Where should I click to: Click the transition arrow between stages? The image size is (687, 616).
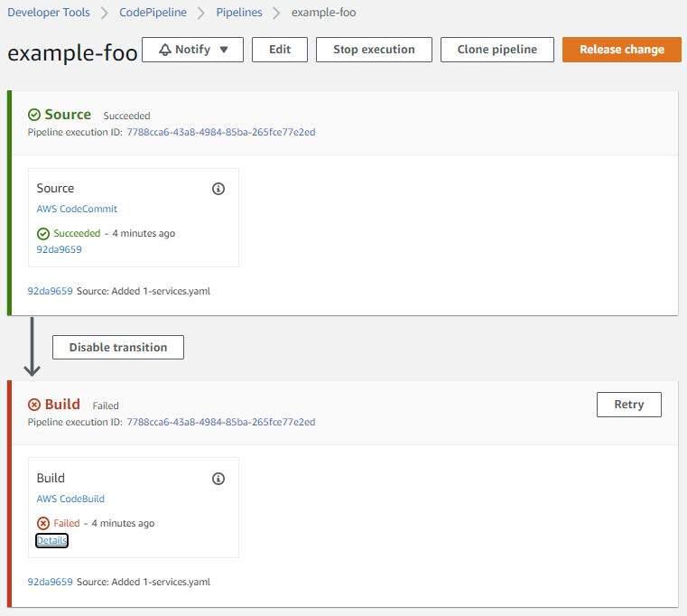(32, 347)
